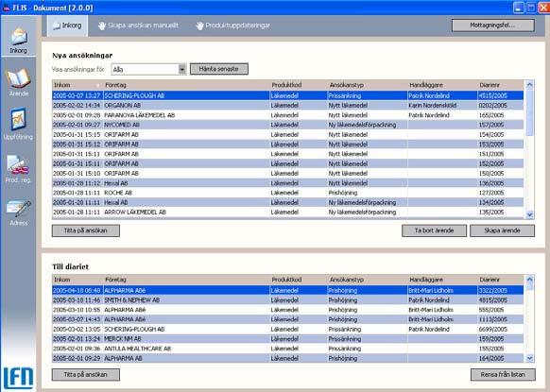
Task: Sort Till diariet by Ansökanstyp column
Action: tap(368, 280)
